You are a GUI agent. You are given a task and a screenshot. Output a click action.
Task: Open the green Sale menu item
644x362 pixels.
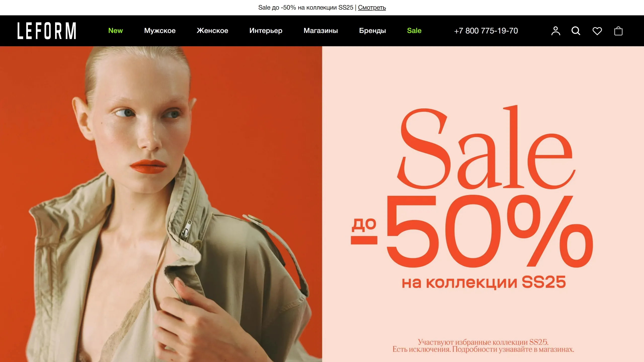[x=414, y=31]
